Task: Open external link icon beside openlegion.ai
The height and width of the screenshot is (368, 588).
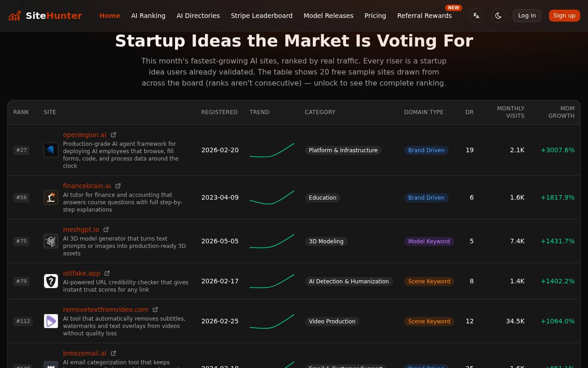Action: (x=113, y=135)
